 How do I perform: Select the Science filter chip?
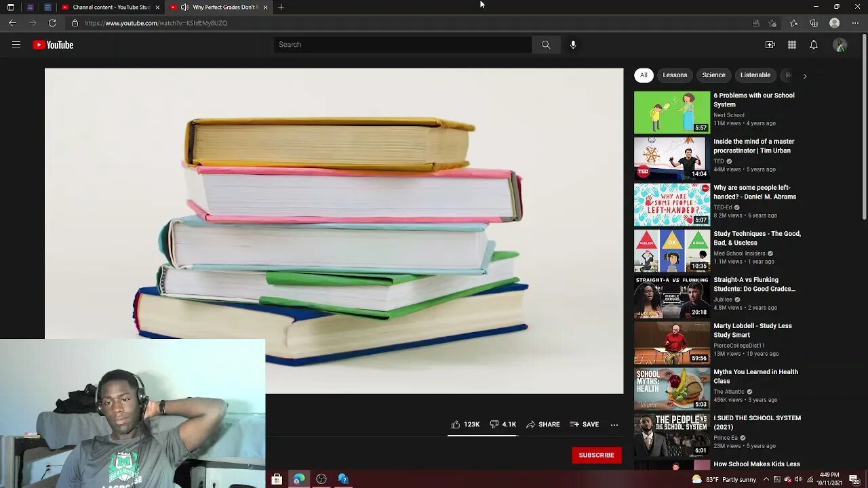click(x=713, y=75)
